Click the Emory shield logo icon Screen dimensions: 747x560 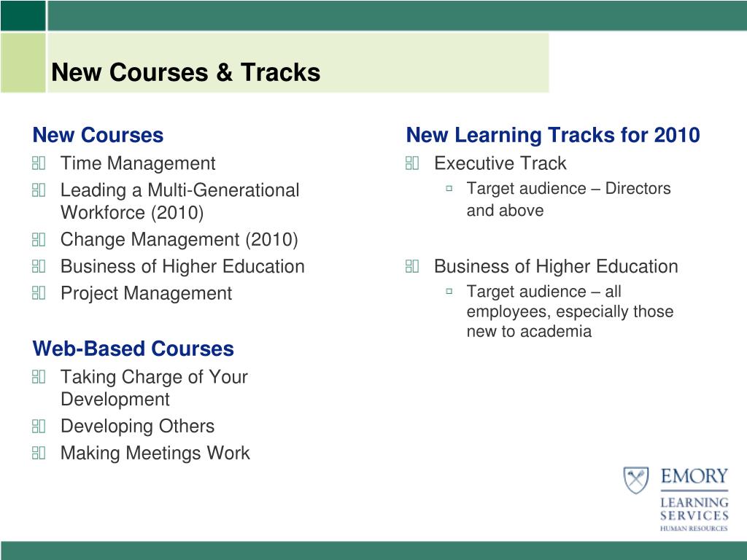tap(636, 480)
